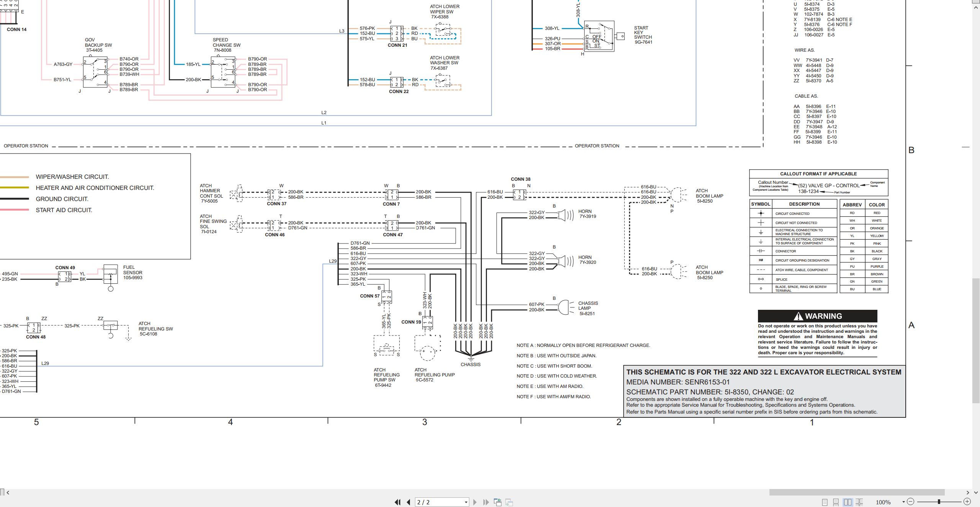Switch to continuous facing view
This screenshot has width=980, height=507.
(859, 502)
